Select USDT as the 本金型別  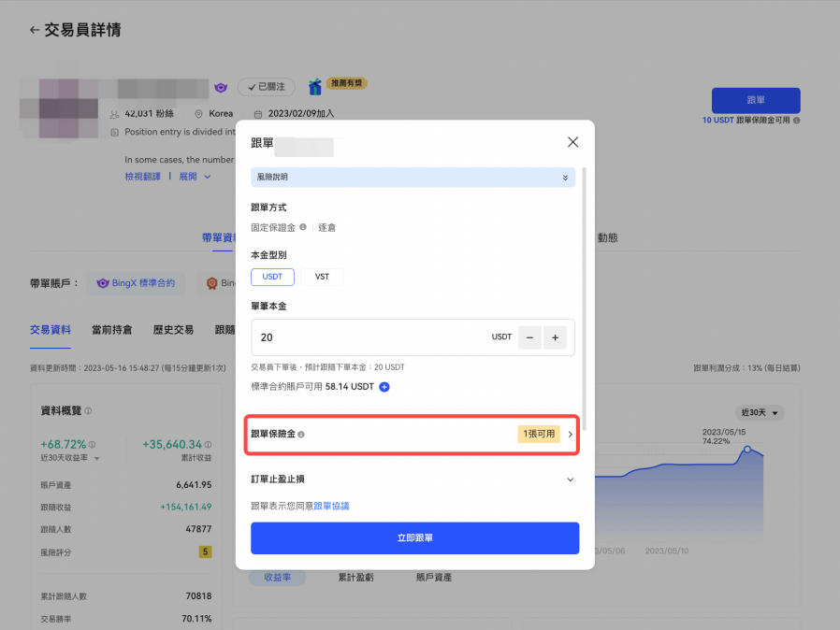(272, 277)
